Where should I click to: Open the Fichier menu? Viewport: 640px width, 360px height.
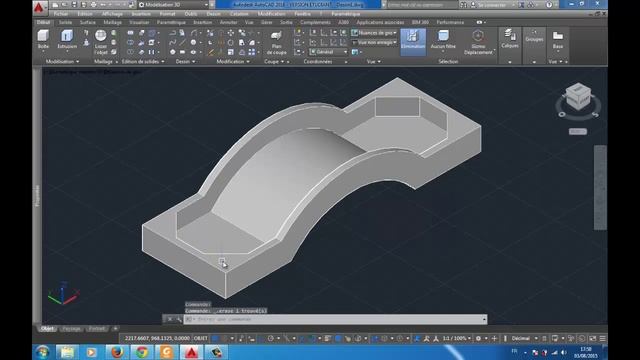(61, 14)
